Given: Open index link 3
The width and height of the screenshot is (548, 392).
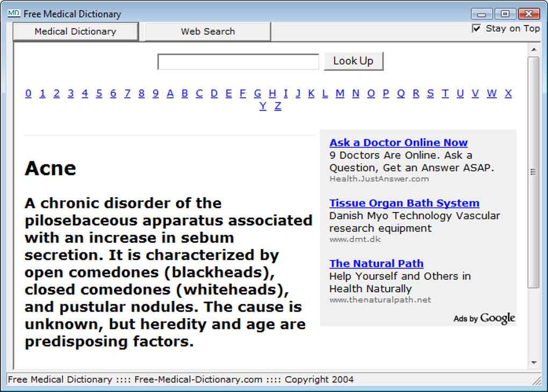Looking at the screenshot, I should coord(70,93).
